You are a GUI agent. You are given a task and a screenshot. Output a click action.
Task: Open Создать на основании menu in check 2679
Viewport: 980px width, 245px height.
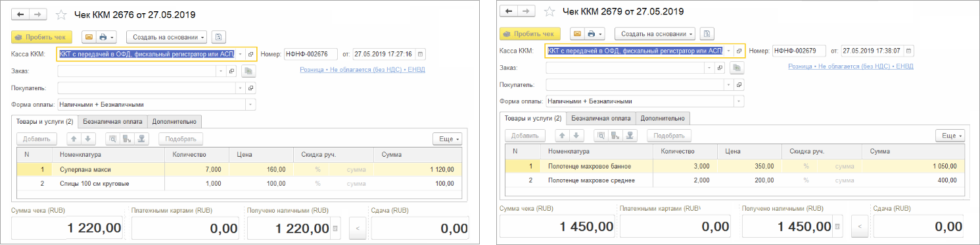coord(655,34)
